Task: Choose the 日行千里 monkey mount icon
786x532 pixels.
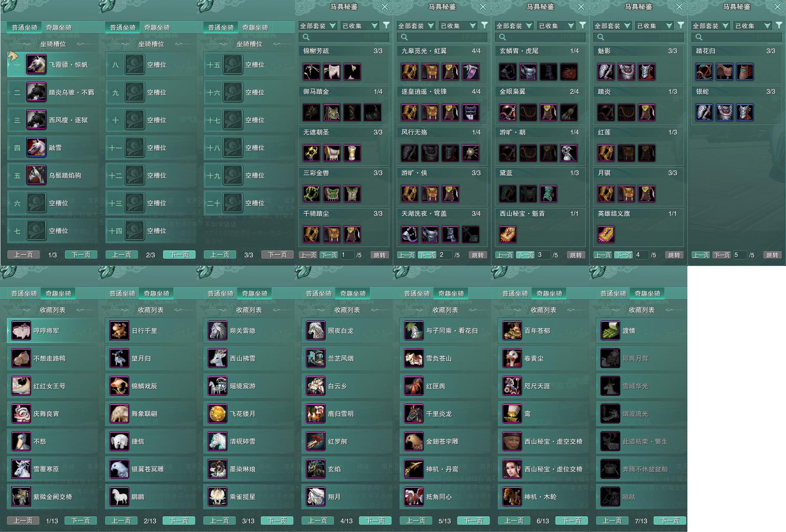Action: point(119,330)
